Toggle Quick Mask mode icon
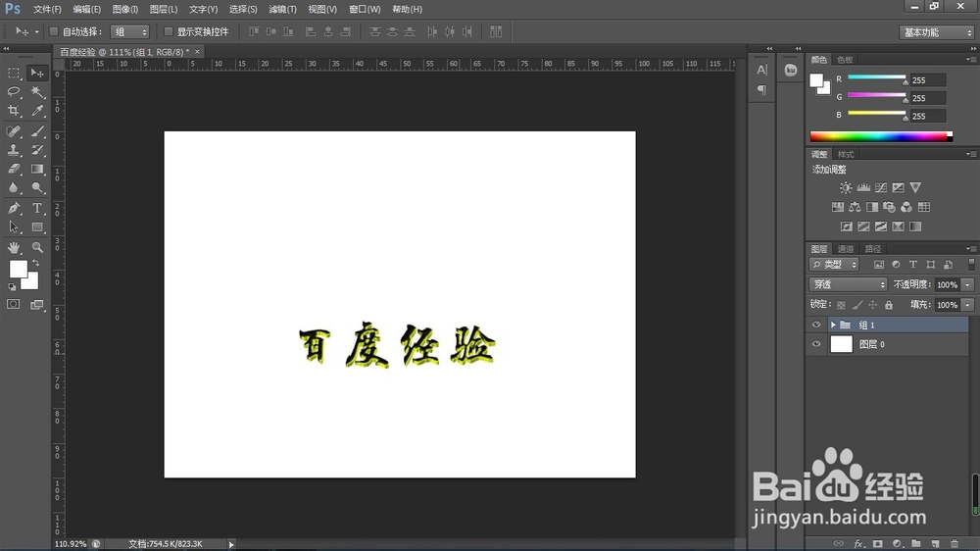980x551 pixels. (x=13, y=305)
